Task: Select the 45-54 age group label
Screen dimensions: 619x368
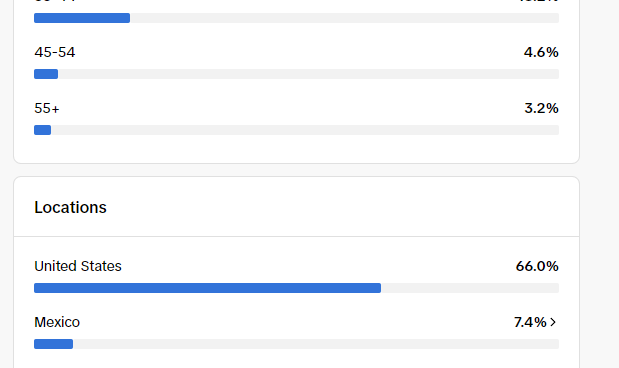Action: 54,52
